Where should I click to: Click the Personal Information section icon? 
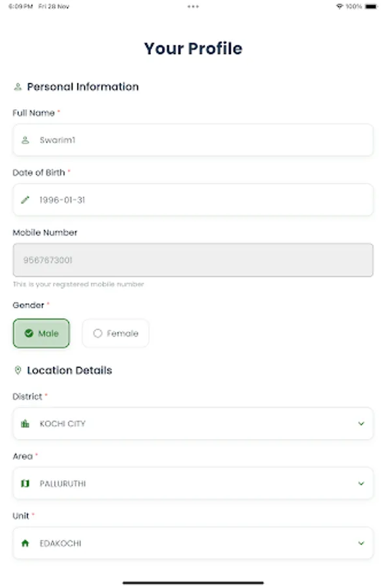pos(16,86)
